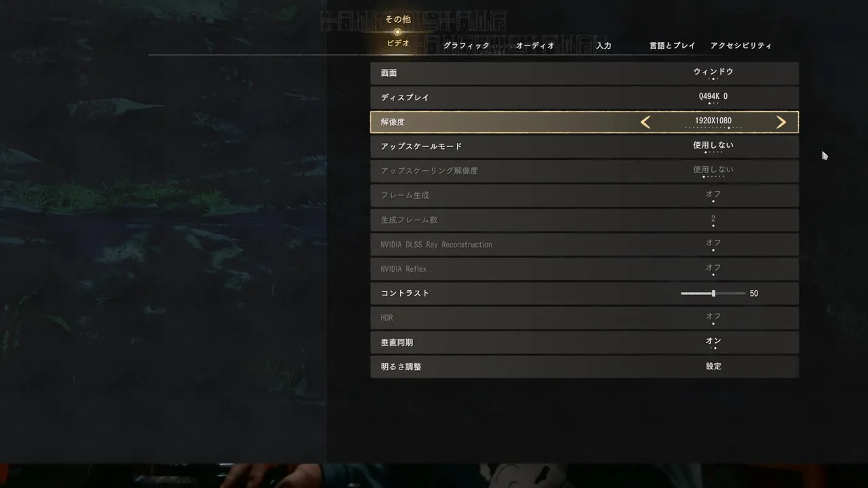Change the ディスプレイ monitor selector
Image resolution: width=868 pixels, height=488 pixels.
point(713,98)
